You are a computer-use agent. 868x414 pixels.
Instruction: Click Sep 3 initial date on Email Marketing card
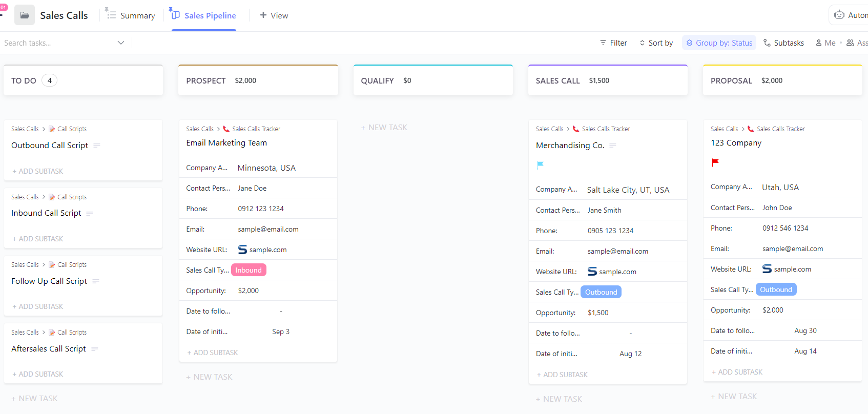[x=281, y=332]
